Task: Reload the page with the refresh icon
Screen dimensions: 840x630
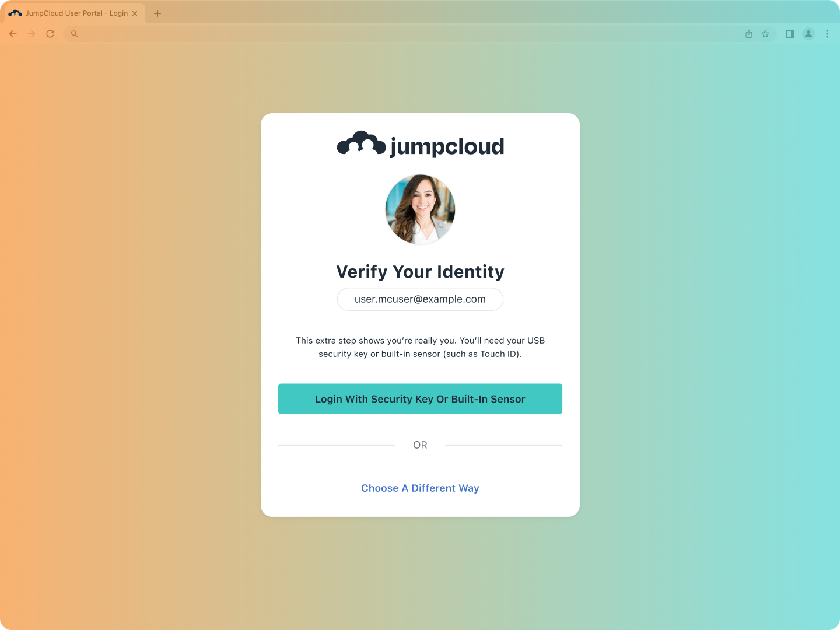Action: [50, 34]
